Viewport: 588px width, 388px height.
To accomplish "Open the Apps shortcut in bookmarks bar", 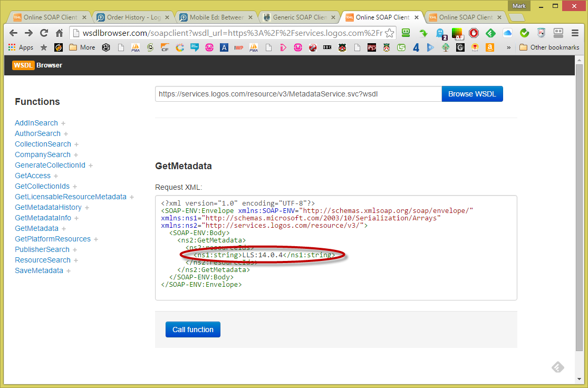I will coord(21,47).
